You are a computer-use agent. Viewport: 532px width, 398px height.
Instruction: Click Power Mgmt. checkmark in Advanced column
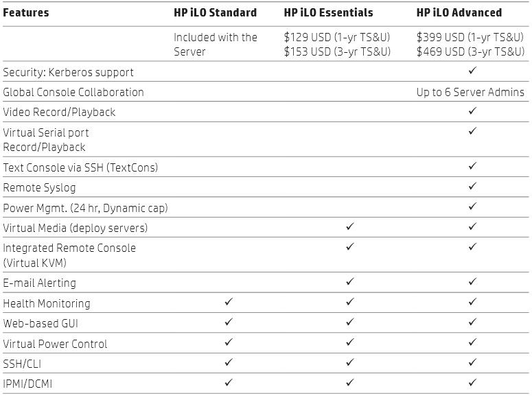pyautogui.click(x=472, y=207)
